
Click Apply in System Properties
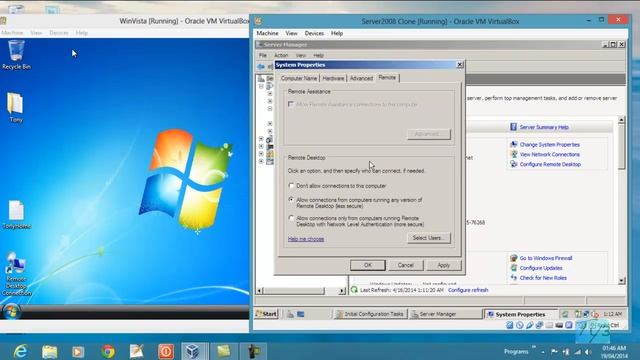click(x=443, y=265)
